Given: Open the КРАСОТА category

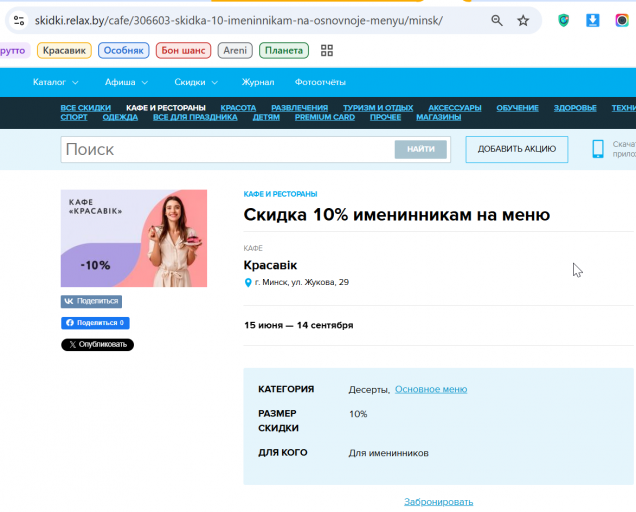Looking at the screenshot, I should coord(238,108).
